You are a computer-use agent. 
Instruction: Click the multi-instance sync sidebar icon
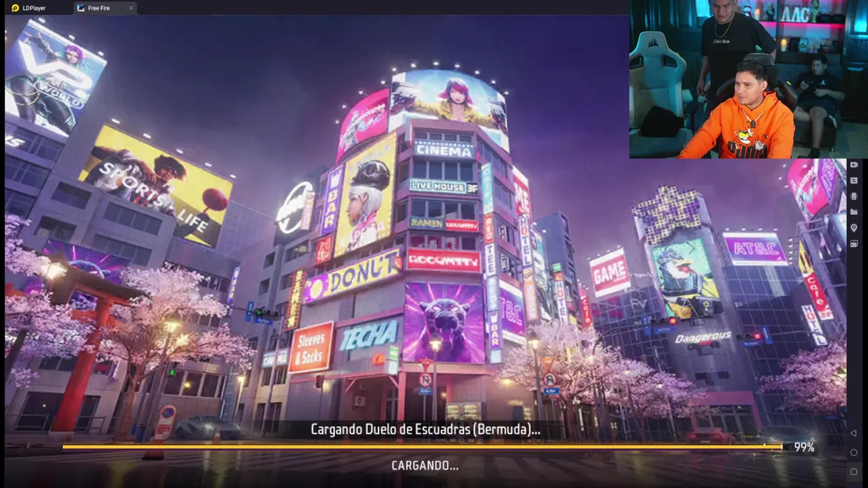(x=854, y=243)
